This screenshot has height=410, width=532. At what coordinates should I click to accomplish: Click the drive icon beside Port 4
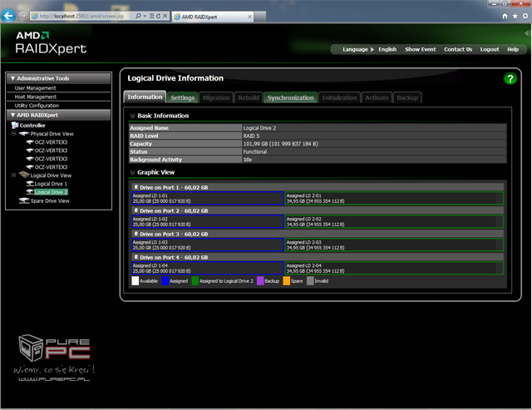(136, 257)
